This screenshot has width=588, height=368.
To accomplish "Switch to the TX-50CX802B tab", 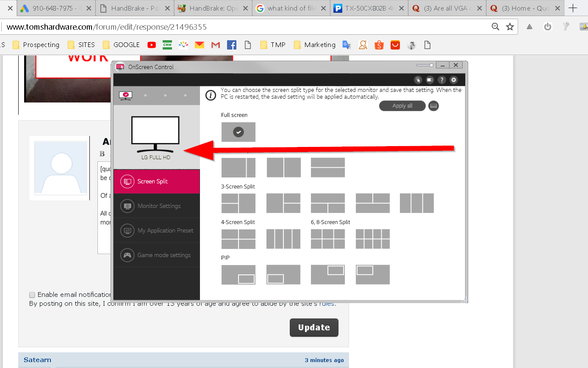I will coord(369,8).
